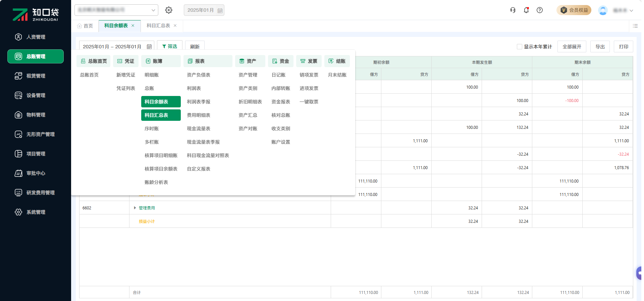The width and height of the screenshot is (644, 301).
Task: Click the 全部展开 button
Action: (572, 47)
